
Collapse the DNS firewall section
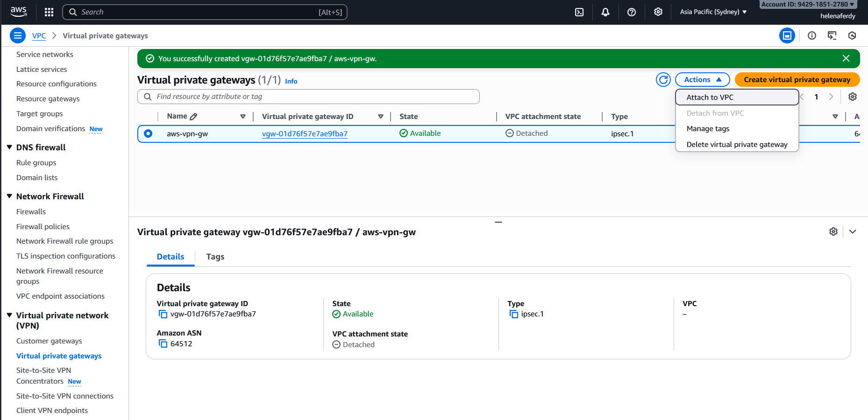point(9,147)
